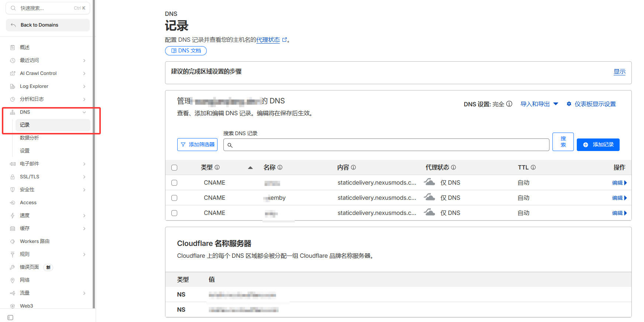Click the 显示 link for recommended steps

click(619, 72)
